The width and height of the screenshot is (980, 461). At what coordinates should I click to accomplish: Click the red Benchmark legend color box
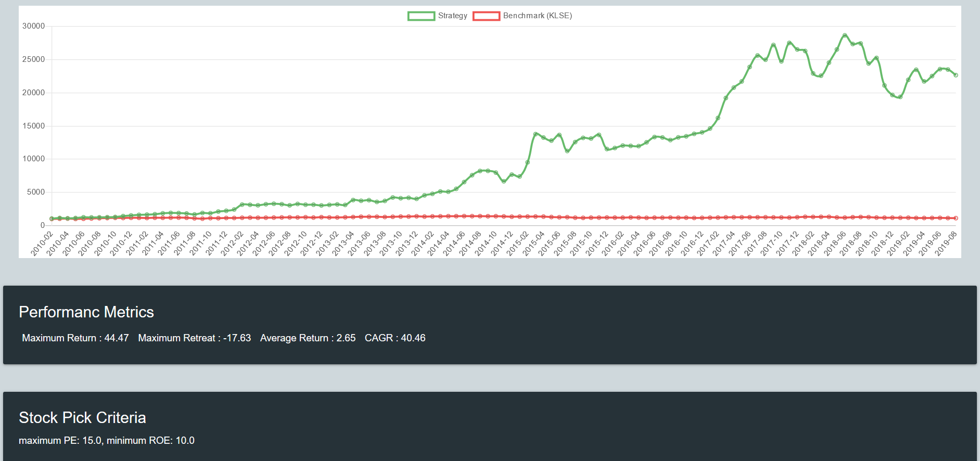[x=486, y=16]
